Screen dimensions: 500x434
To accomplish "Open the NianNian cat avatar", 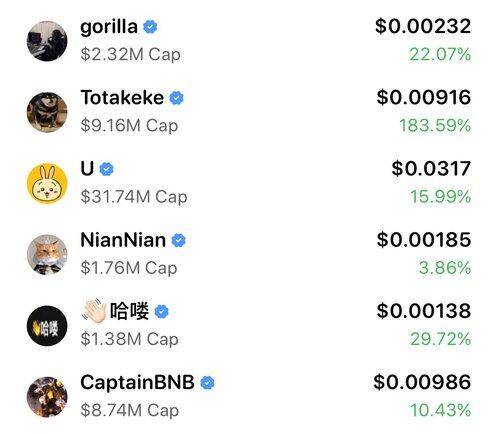I will click(x=47, y=254).
